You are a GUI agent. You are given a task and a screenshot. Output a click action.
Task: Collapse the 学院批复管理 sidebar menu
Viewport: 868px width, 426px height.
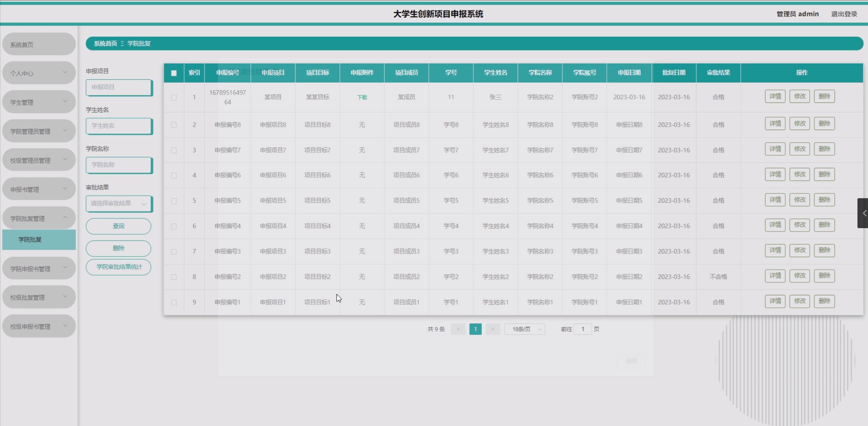(39, 218)
